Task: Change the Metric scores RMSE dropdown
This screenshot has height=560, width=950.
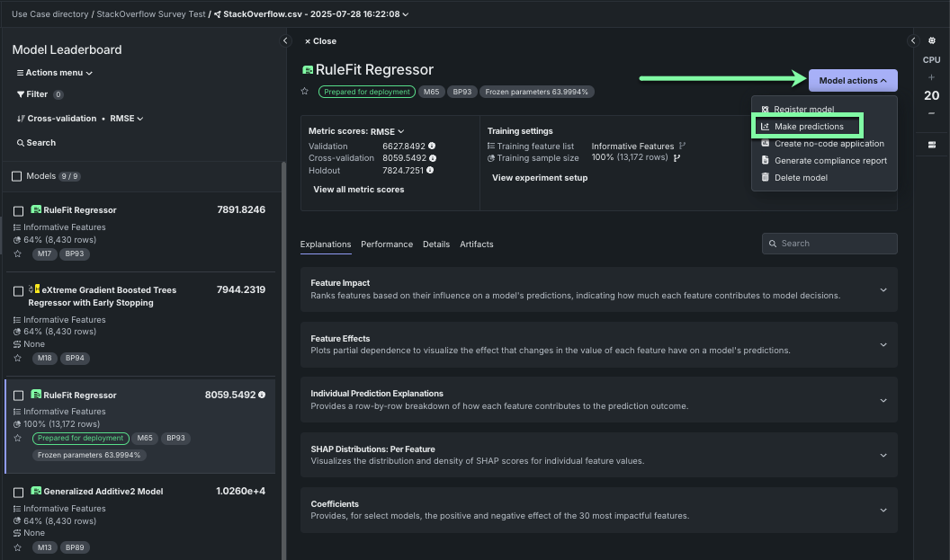Action: coord(387,131)
